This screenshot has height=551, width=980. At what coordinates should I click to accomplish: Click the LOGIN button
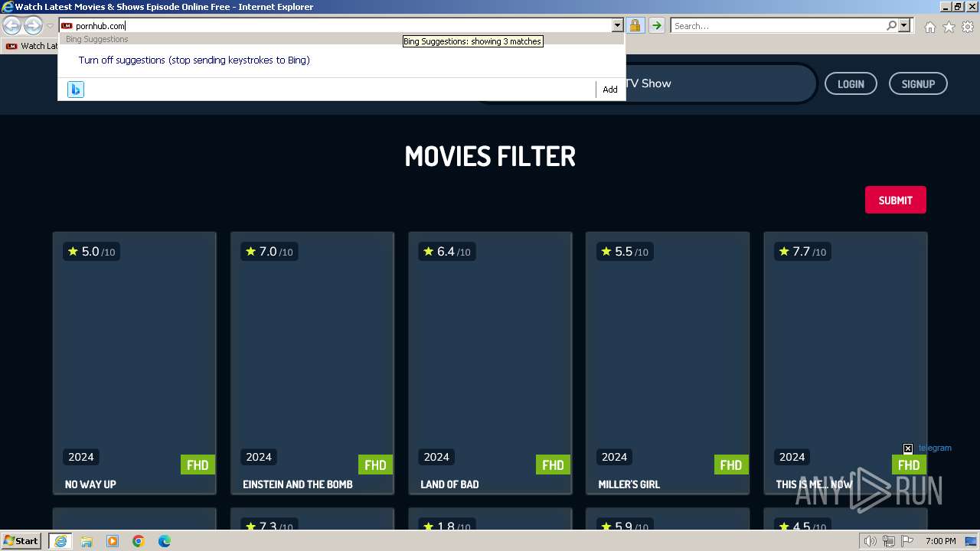(851, 83)
